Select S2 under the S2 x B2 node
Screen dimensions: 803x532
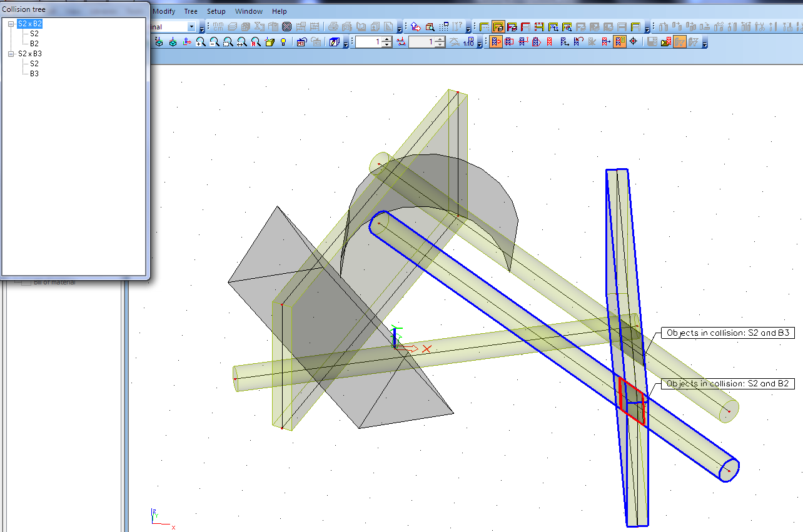pos(34,34)
